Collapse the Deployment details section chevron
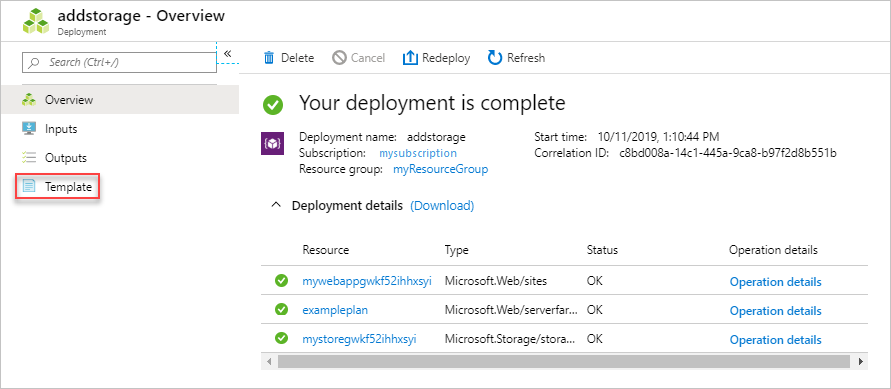The height and width of the screenshot is (389, 891). (276, 205)
